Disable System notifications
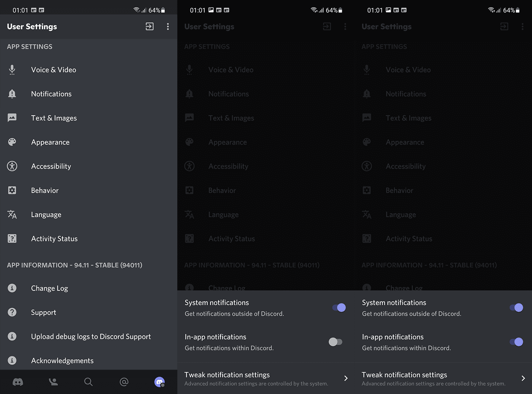Screen dimensions: 532x394 339,308
